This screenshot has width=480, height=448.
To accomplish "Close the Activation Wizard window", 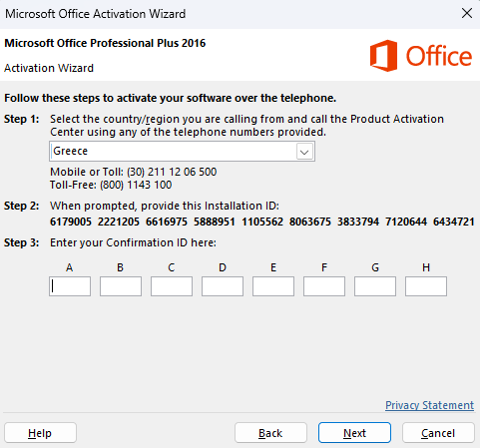I will 467,13.
